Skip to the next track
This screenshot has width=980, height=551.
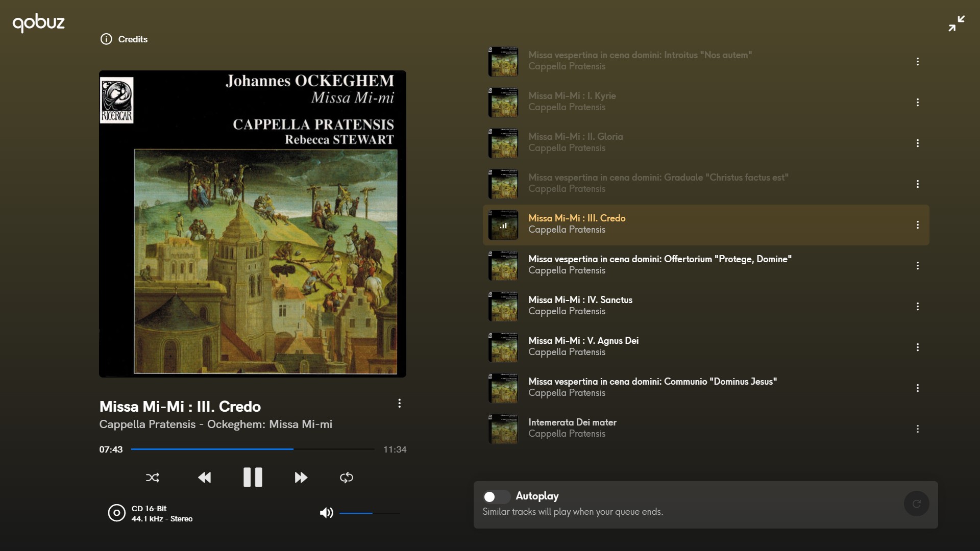click(x=301, y=478)
